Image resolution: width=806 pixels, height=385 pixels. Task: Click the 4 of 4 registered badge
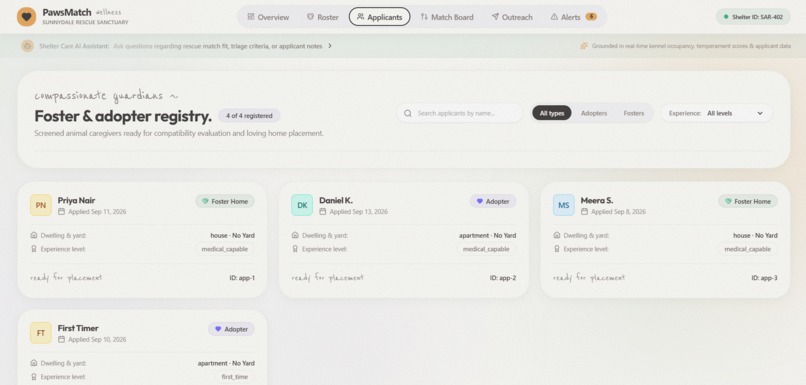pos(249,116)
